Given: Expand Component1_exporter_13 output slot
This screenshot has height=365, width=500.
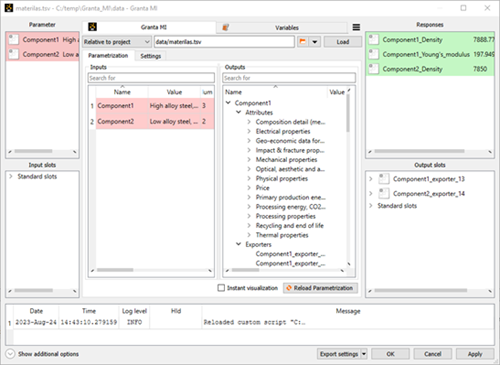Looking at the screenshot, I should click(x=371, y=179).
